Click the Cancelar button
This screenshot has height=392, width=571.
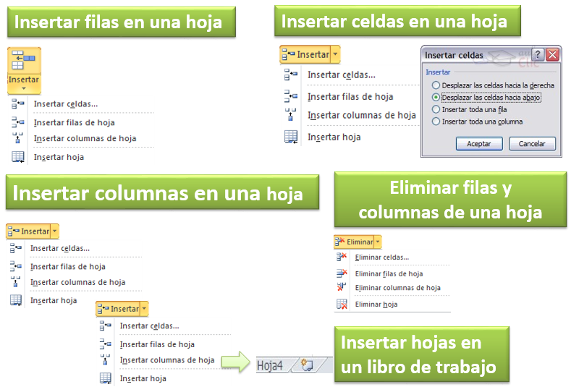pos(532,143)
